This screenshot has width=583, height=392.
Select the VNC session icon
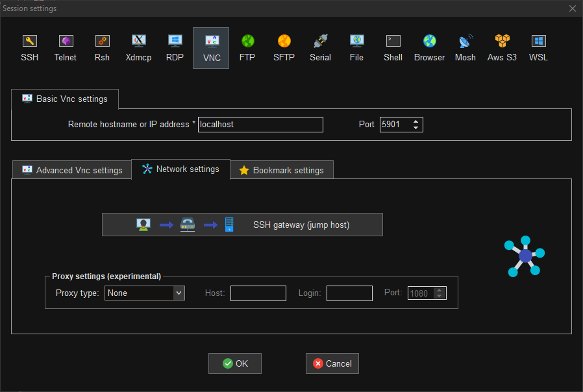(211, 48)
